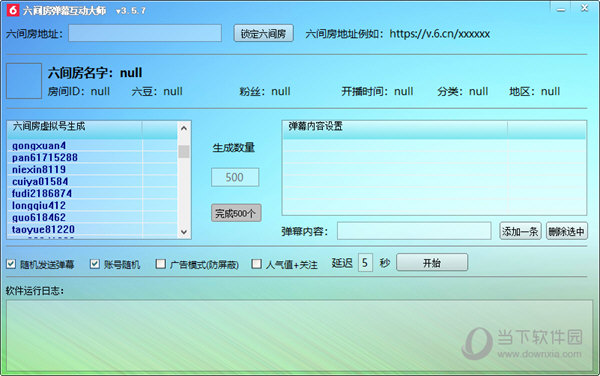Screen dimensions: 600x376
Task: Click the red 6 app logo icon
Action: tap(13, 10)
